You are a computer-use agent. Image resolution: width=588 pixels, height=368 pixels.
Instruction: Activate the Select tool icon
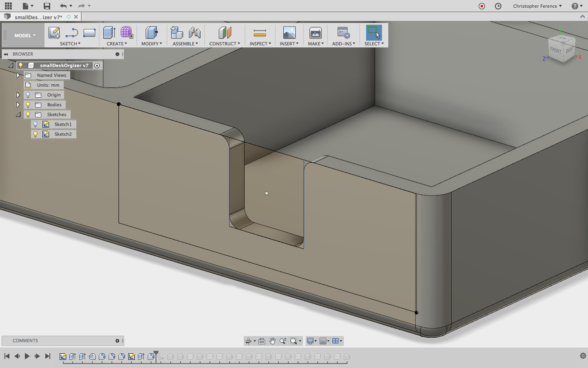pyautogui.click(x=374, y=33)
